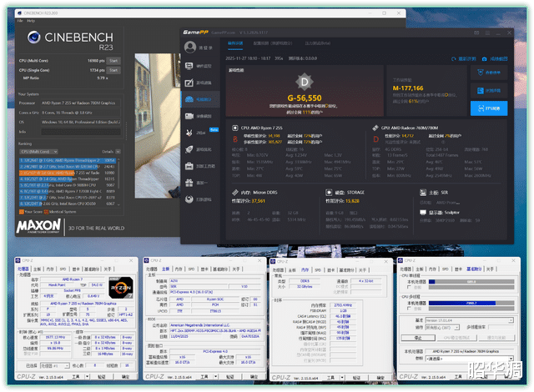The image size is (534, 392).
Task: Click the orange Your Score legend swatch
Action: tap(21, 212)
